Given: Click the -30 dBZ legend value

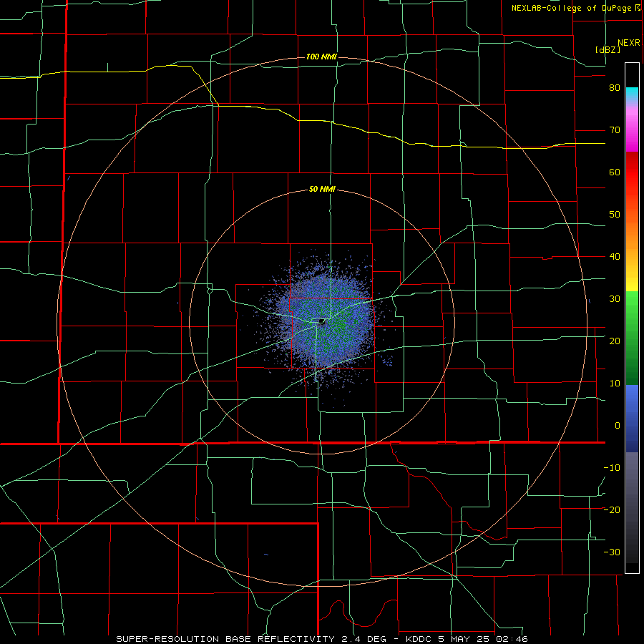Looking at the screenshot, I should click(x=612, y=552).
